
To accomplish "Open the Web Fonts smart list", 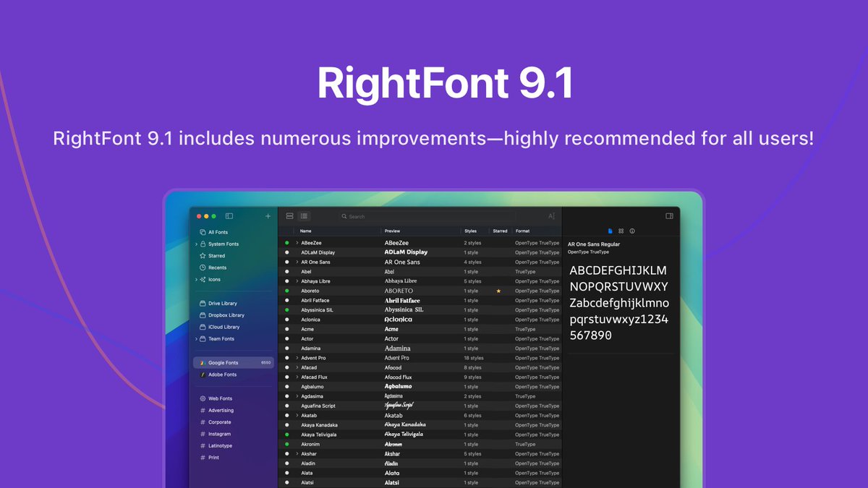I will (233, 398).
